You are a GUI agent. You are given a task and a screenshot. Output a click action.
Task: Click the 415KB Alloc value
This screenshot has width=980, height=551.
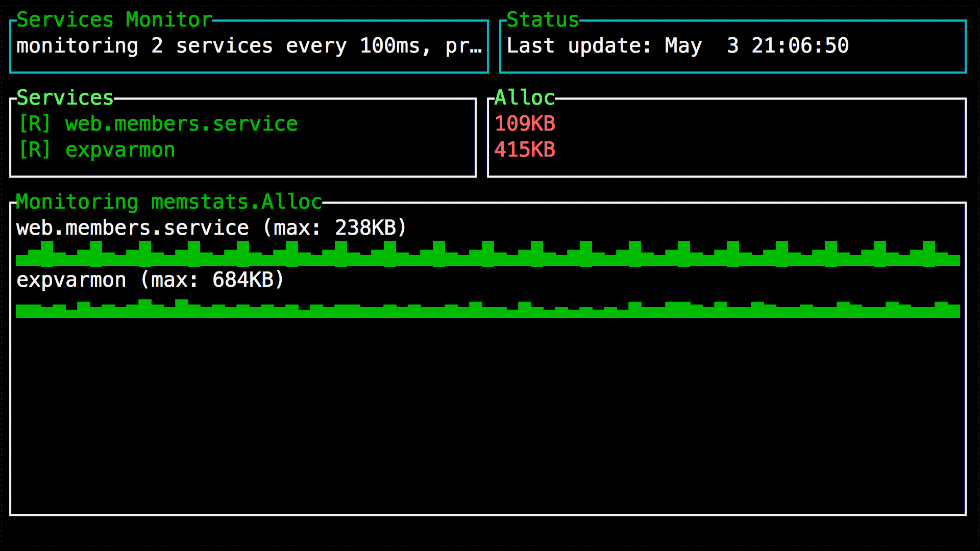coord(525,150)
